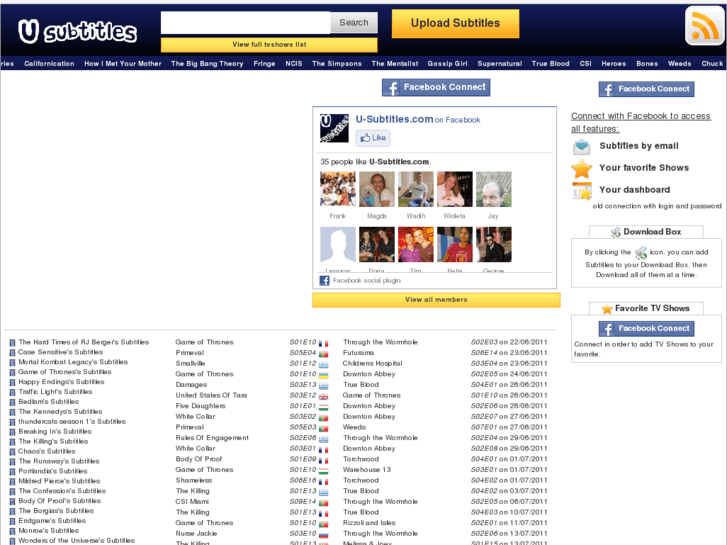Click Jay's profile photo

click(494, 189)
